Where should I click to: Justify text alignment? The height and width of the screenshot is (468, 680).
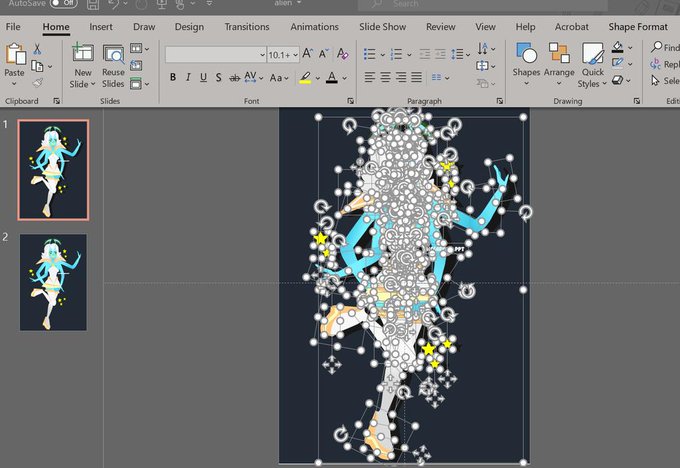[x=416, y=78]
